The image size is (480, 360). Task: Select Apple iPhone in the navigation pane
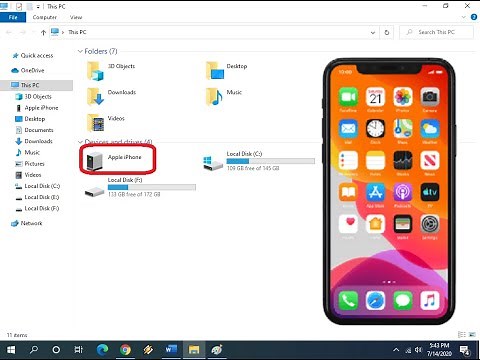point(37,108)
